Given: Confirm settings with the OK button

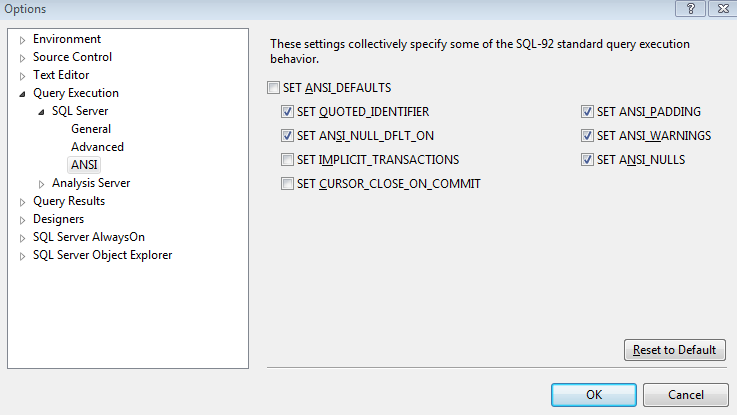Looking at the screenshot, I should coord(594,394).
